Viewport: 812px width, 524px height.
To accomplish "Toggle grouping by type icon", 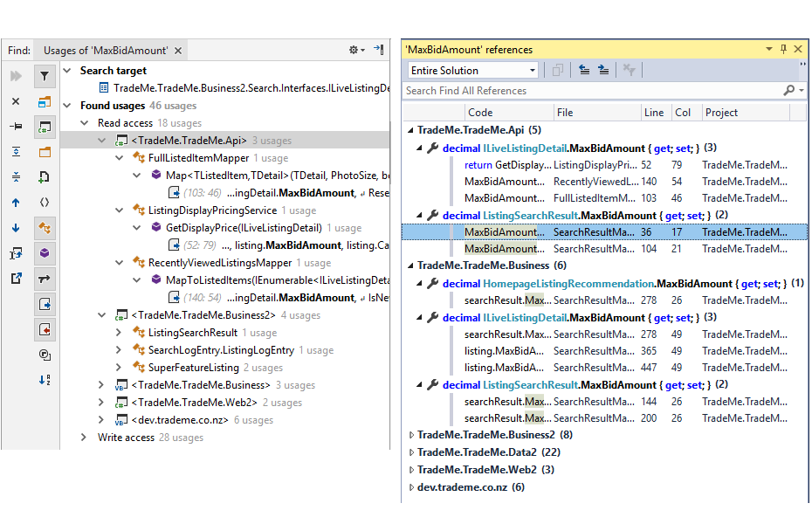I will [x=45, y=228].
